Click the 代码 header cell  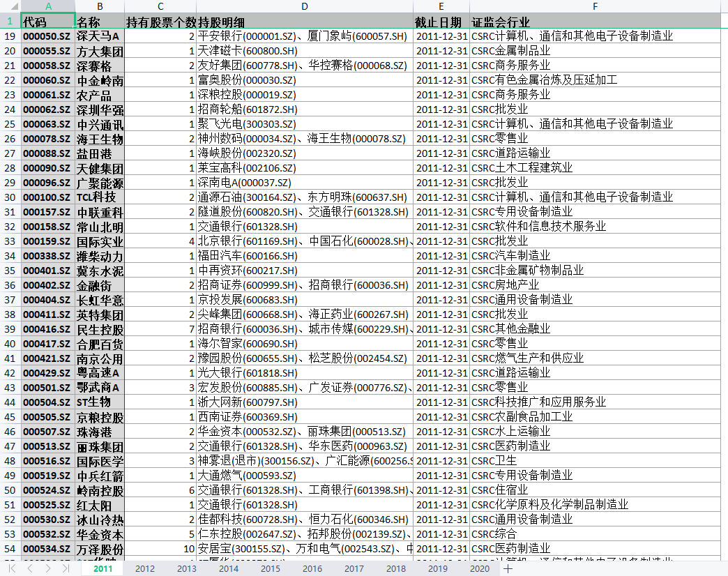[48, 22]
